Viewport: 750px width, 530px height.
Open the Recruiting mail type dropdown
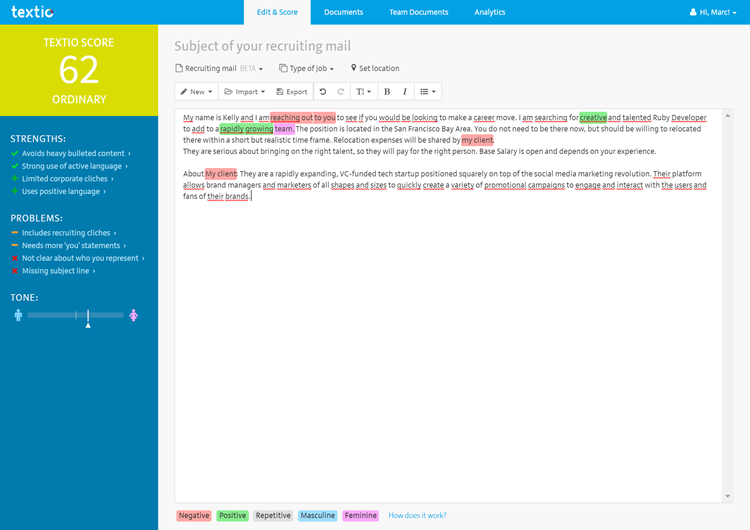point(219,68)
